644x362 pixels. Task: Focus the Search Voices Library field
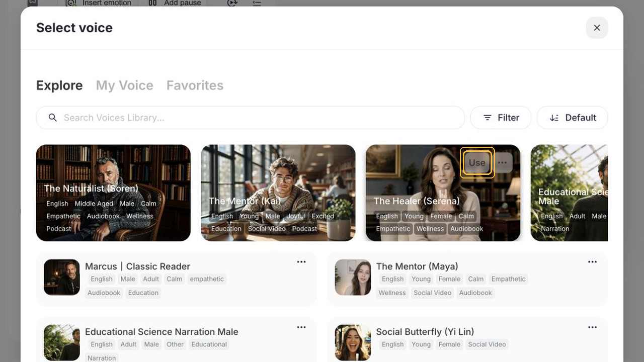(x=251, y=118)
